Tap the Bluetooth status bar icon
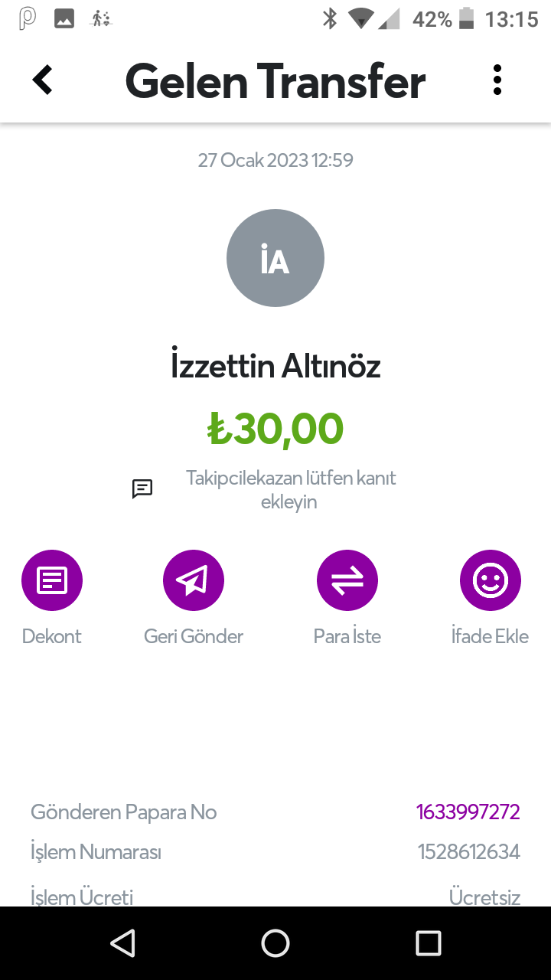551x980 pixels. [x=330, y=19]
